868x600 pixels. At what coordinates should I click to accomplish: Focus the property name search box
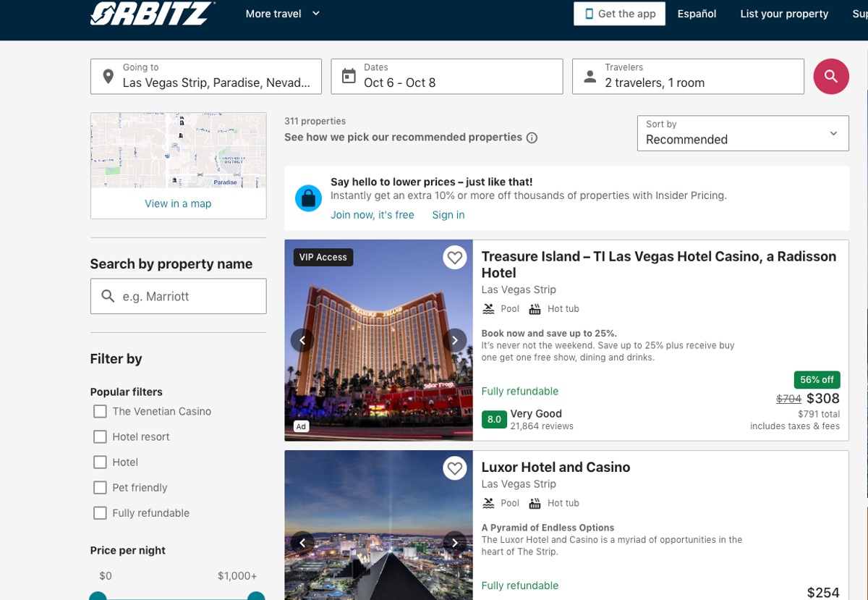coord(179,296)
